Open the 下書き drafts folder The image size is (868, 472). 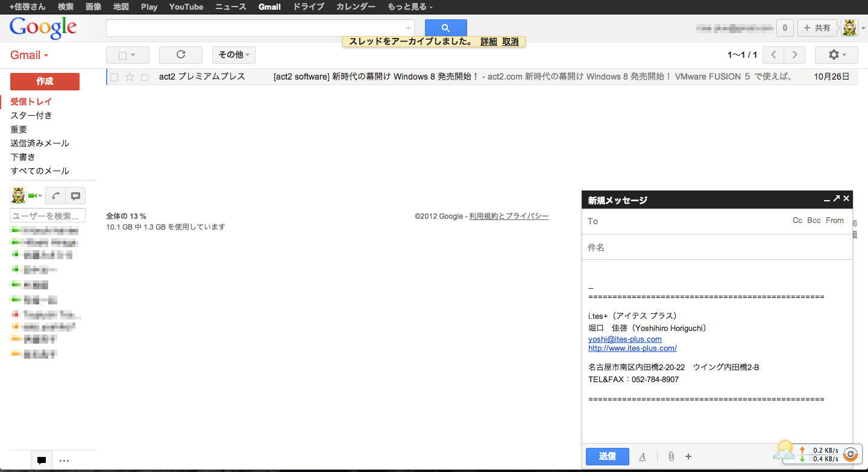(23, 157)
